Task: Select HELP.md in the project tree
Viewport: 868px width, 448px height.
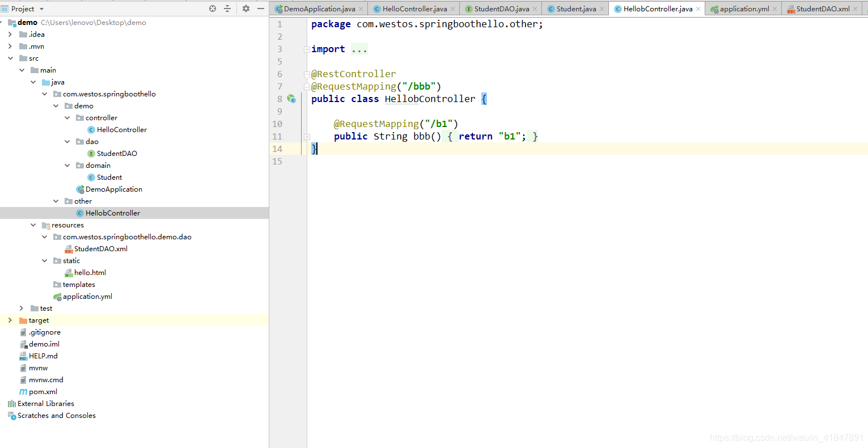Action: pos(43,356)
